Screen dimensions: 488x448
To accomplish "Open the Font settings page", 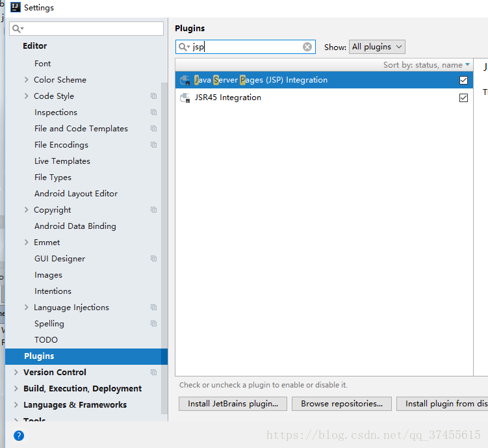I will point(42,64).
